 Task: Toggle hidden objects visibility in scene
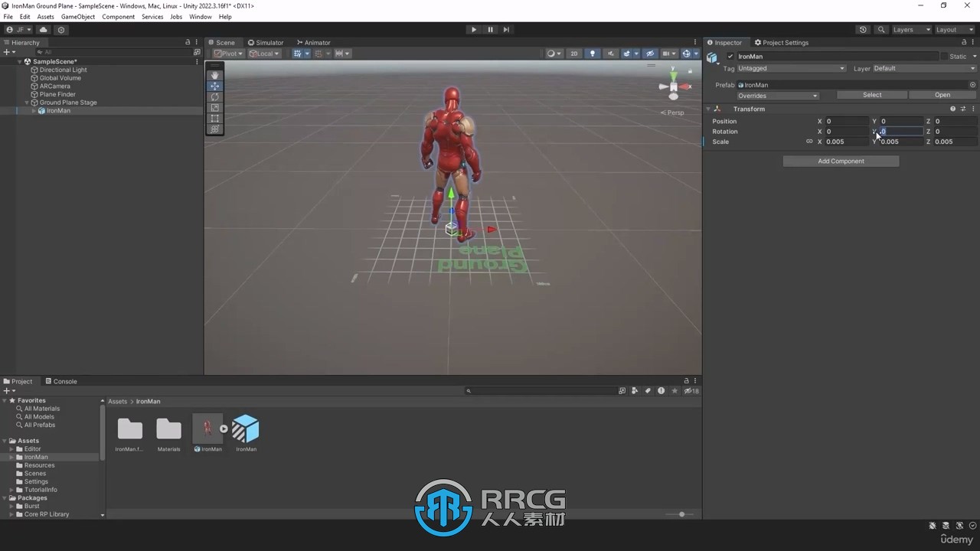pyautogui.click(x=650, y=54)
